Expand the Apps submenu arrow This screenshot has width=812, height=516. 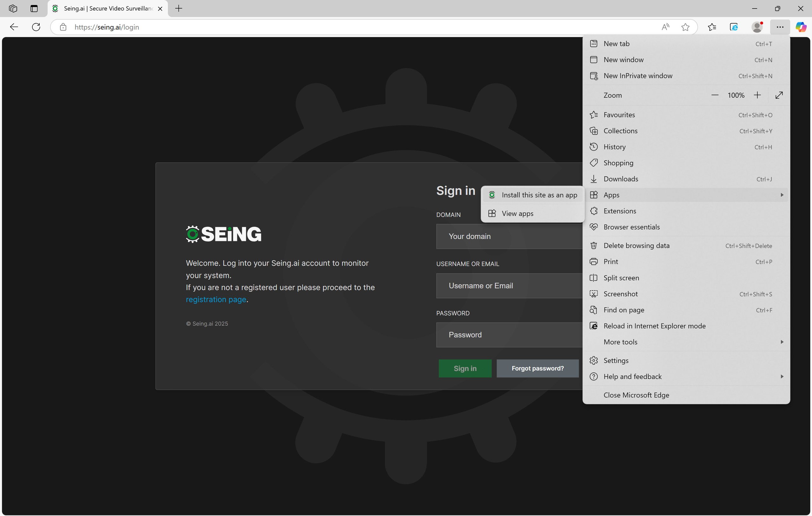781,195
